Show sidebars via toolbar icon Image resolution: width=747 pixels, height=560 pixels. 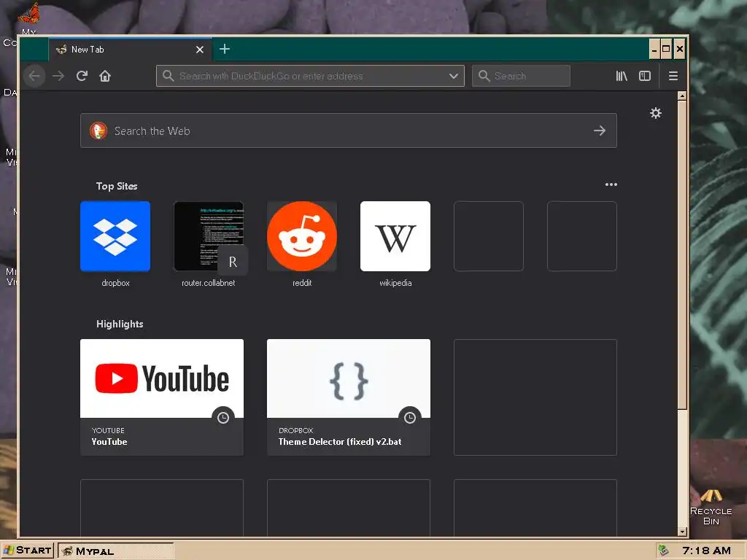tap(645, 76)
